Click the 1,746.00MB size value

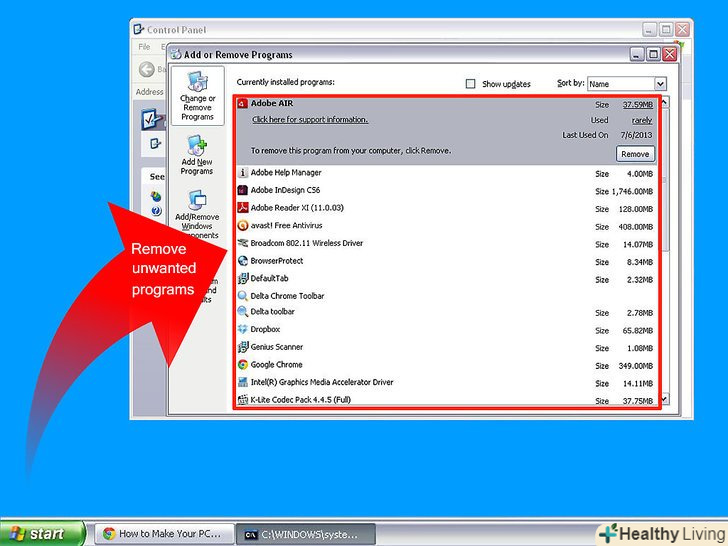632,191
